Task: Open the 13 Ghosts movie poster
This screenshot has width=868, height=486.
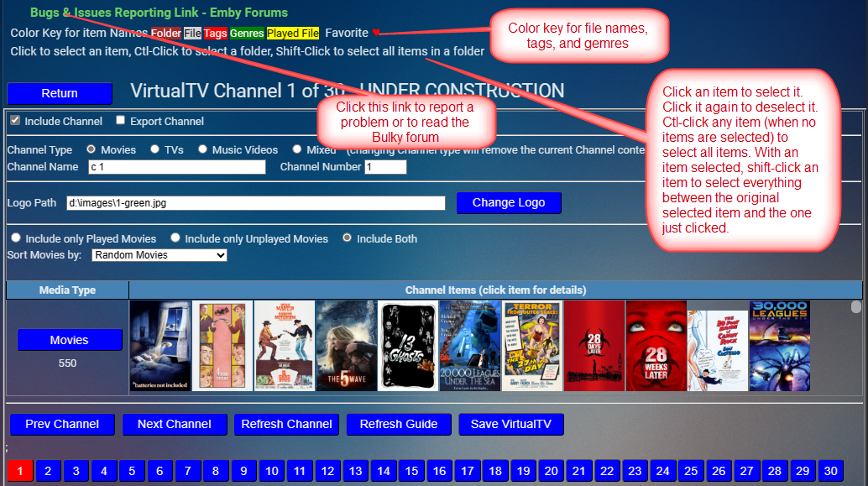Action: (408, 346)
